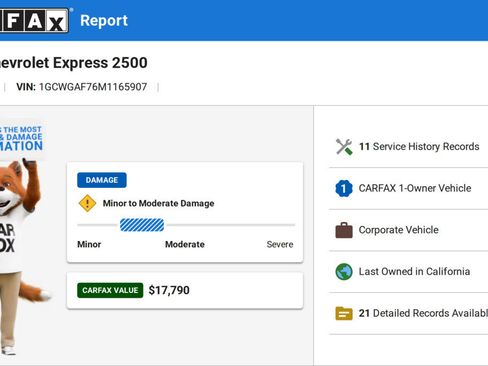The image size is (488, 366).
Task: Open Corporate Vehicle details
Action: [x=408, y=230]
